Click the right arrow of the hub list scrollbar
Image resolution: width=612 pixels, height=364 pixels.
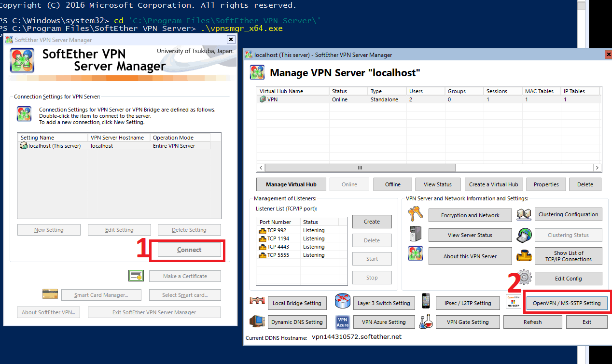click(x=597, y=168)
